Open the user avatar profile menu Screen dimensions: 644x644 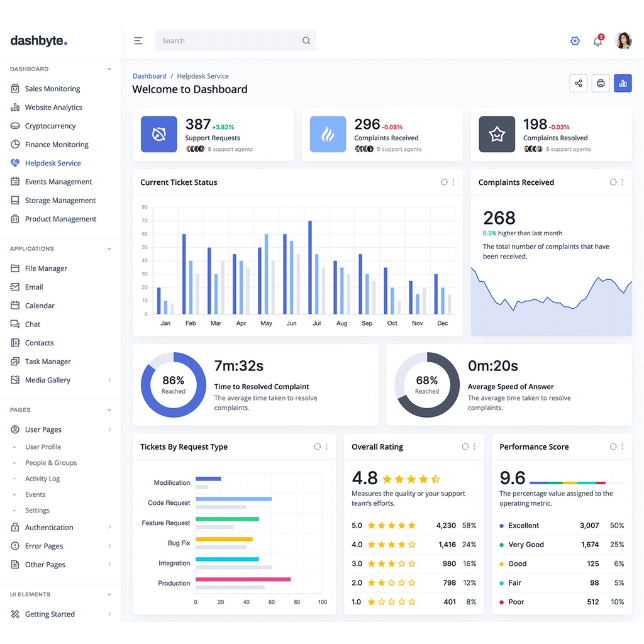pyautogui.click(x=623, y=41)
